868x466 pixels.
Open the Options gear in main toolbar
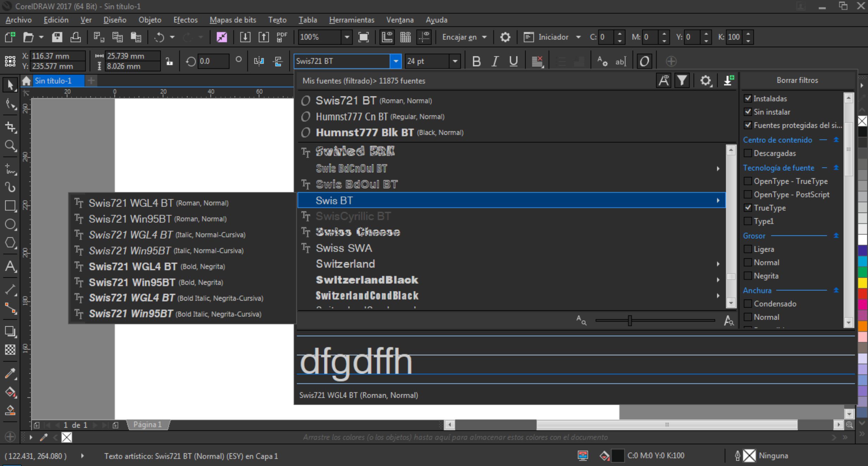[x=505, y=37]
